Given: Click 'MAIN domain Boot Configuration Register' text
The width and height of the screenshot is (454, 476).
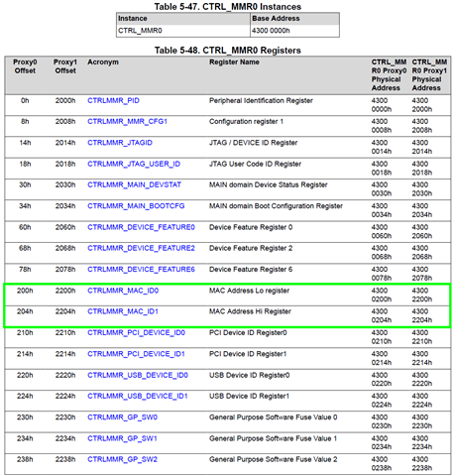Looking at the screenshot, I should tap(276, 206).
